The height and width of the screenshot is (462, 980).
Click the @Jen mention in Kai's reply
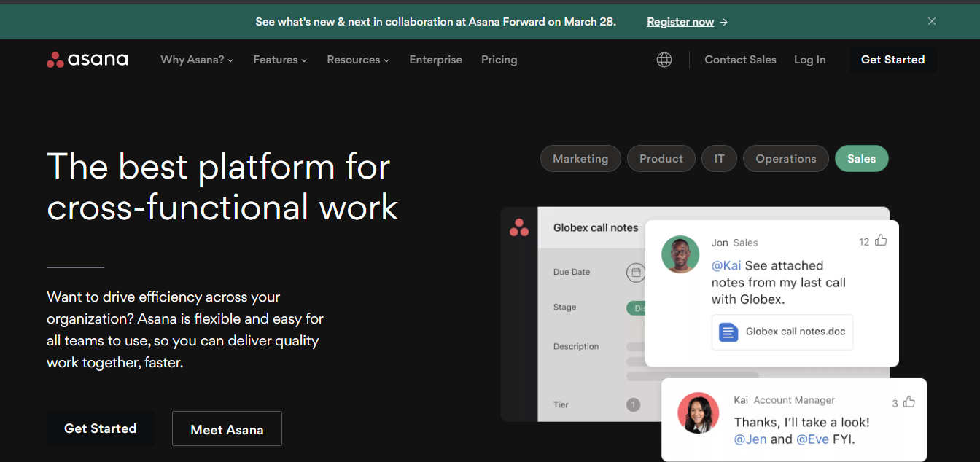(x=750, y=439)
